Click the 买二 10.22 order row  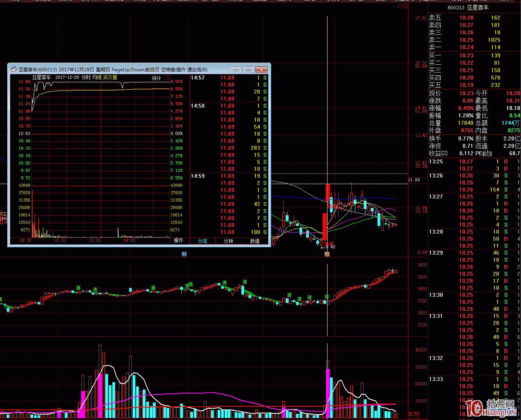click(x=474, y=63)
